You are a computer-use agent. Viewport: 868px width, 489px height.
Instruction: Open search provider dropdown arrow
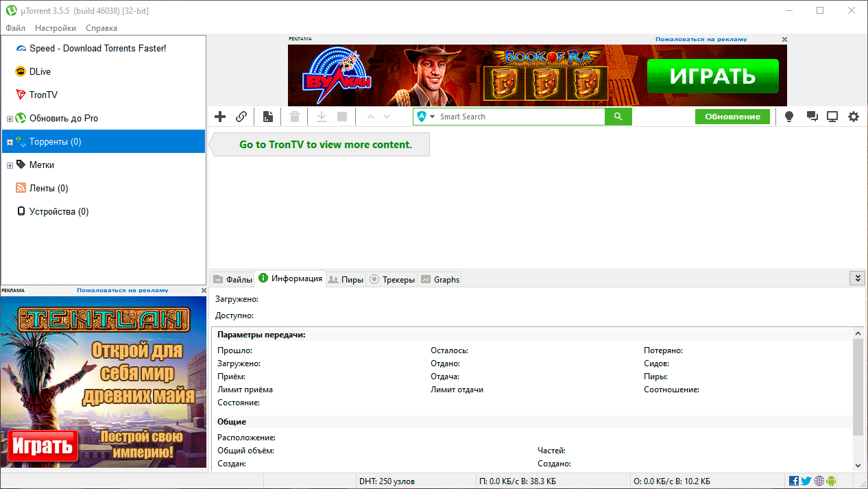[433, 117]
